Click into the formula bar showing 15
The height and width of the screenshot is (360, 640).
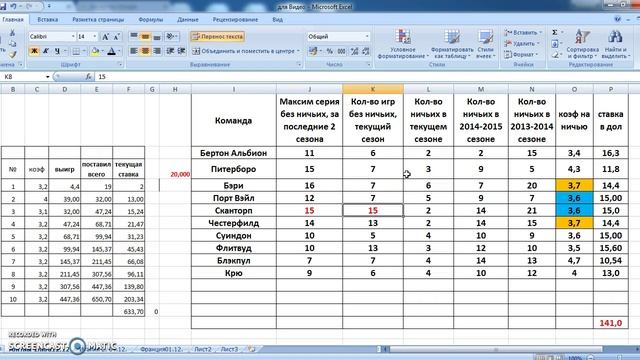tap(367, 77)
